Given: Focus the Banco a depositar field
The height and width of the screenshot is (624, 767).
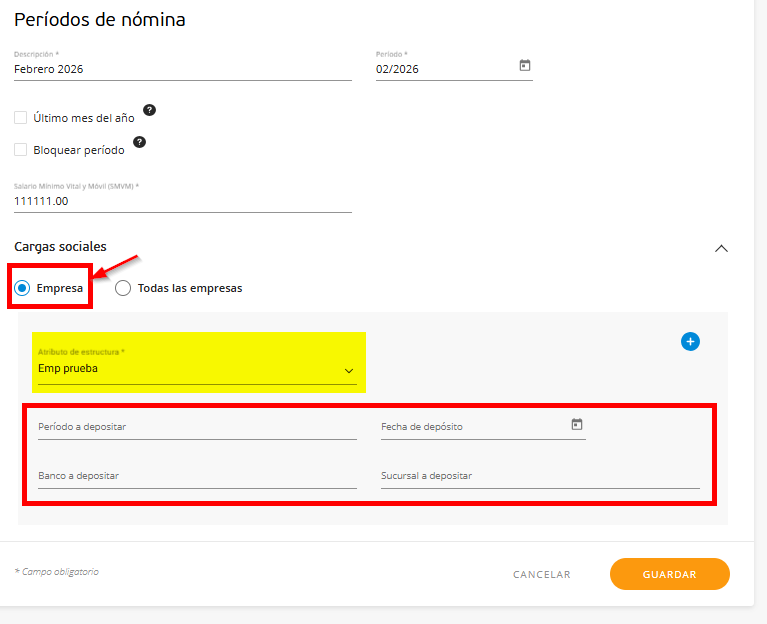Looking at the screenshot, I should [197, 477].
